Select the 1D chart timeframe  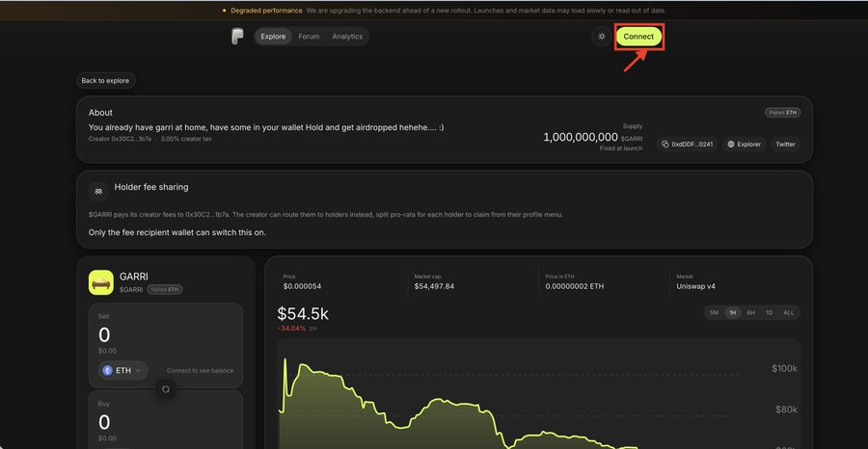(769, 313)
